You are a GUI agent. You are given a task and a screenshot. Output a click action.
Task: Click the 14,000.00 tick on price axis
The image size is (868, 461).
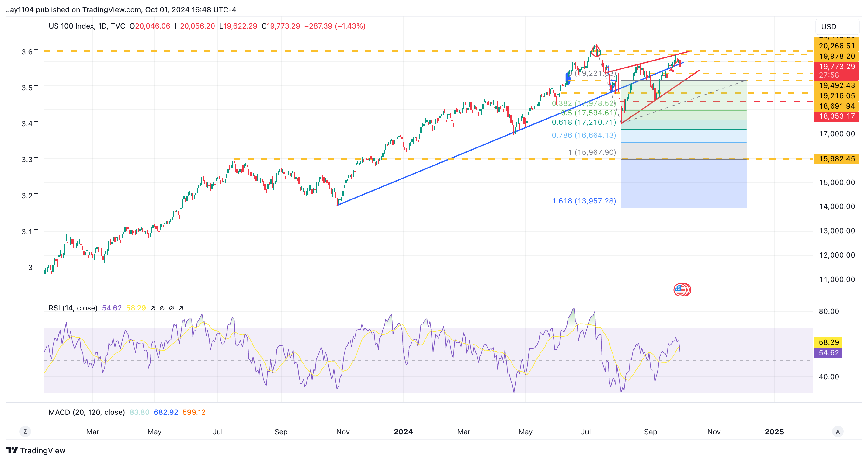click(x=837, y=206)
